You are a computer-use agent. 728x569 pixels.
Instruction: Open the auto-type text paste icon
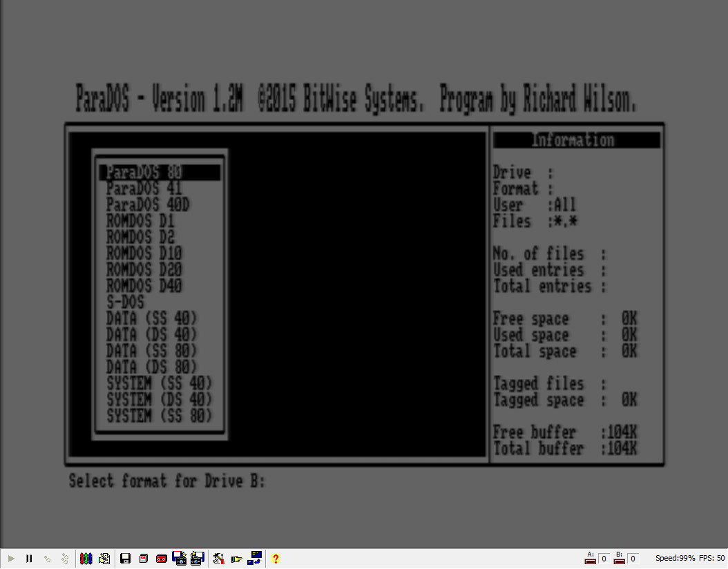[104, 559]
